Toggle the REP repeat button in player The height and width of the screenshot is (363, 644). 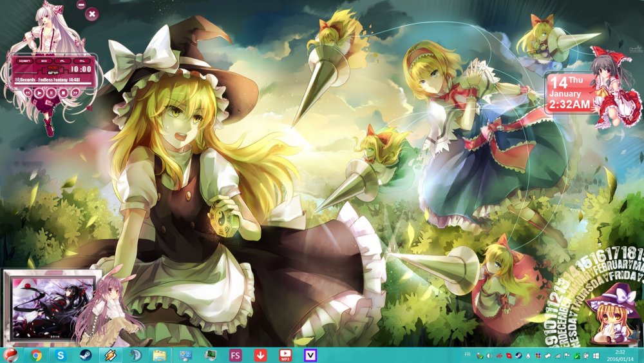pos(53,68)
